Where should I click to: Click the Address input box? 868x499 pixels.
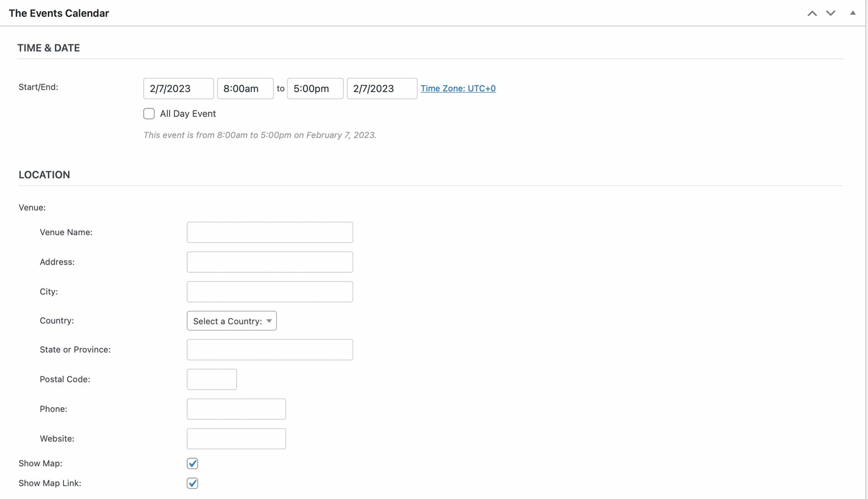pyautogui.click(x=270, y=262)
